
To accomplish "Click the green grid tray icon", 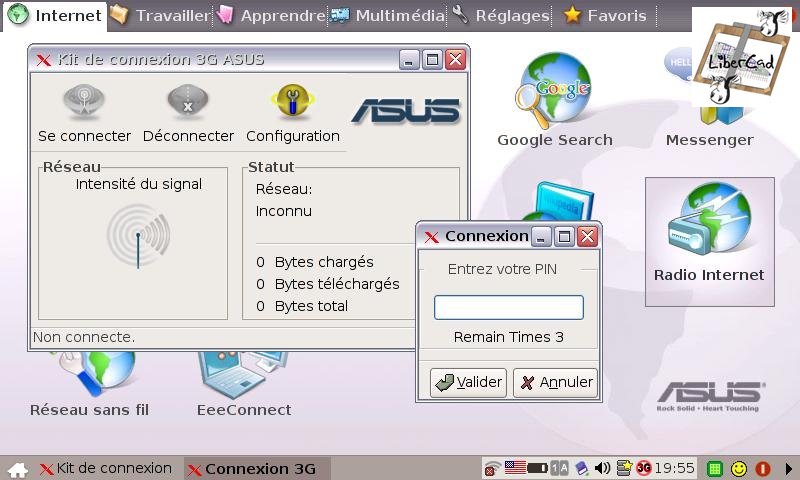I will coord(715,468).
